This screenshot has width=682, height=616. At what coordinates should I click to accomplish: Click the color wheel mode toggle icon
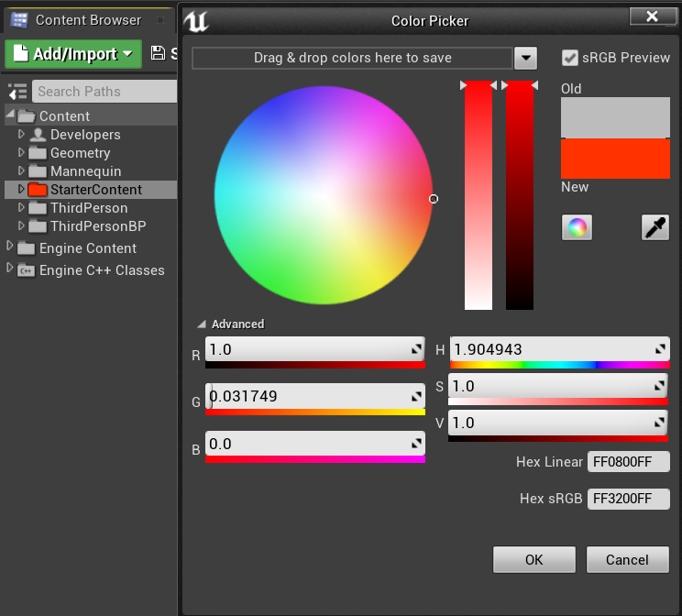577,227
